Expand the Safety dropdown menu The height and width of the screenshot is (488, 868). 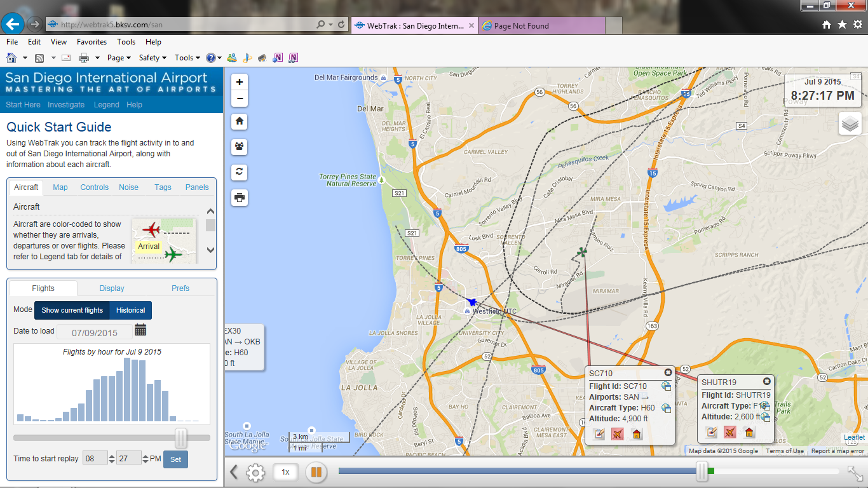coord(153,57)
